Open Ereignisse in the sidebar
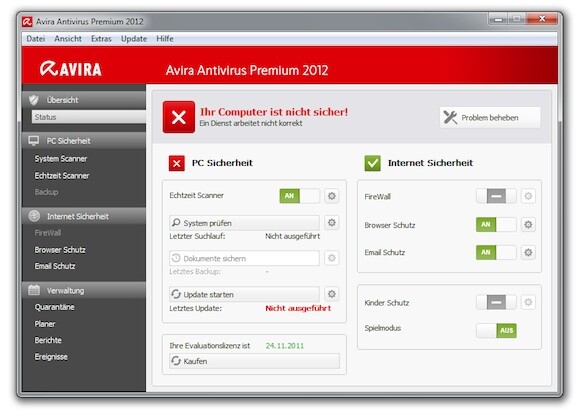The width and height of the screenshot is (580, 411). pos(51,357)
